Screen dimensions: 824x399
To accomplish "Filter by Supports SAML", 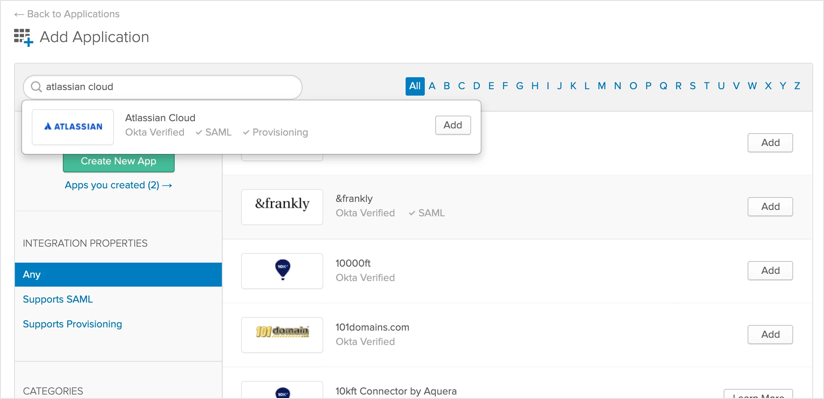I will click(58, 300).
